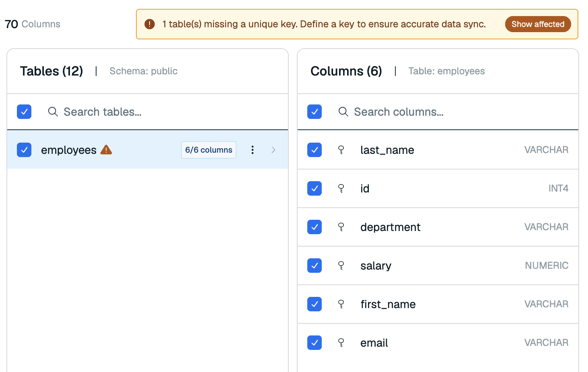Uncheck the id column checkbox
This screenshot has height=372, width=588.
pos(315,188)
